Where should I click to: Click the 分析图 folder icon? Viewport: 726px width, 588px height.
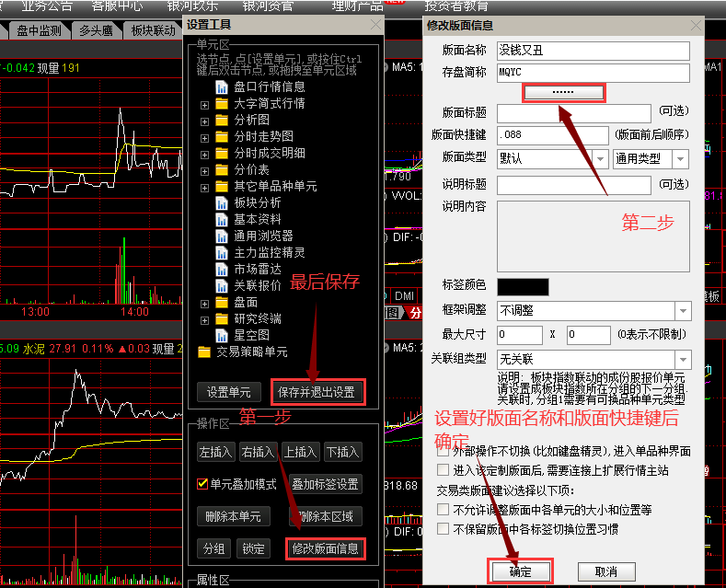(222, 121)
